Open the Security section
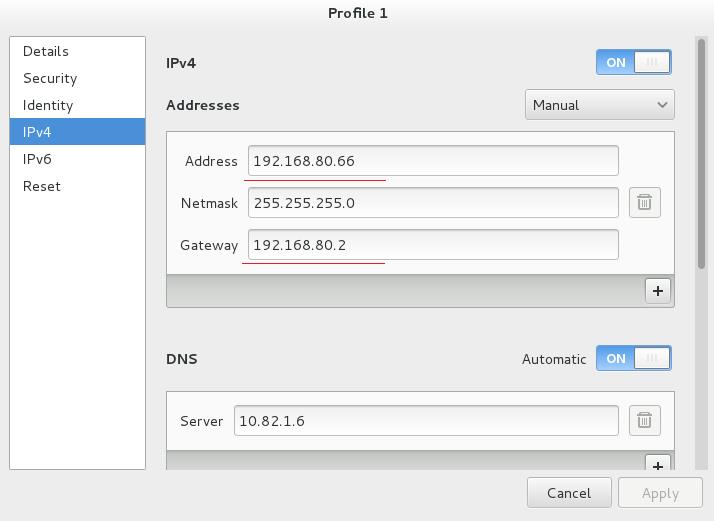714x521 pixels. (x=77, y=78)
